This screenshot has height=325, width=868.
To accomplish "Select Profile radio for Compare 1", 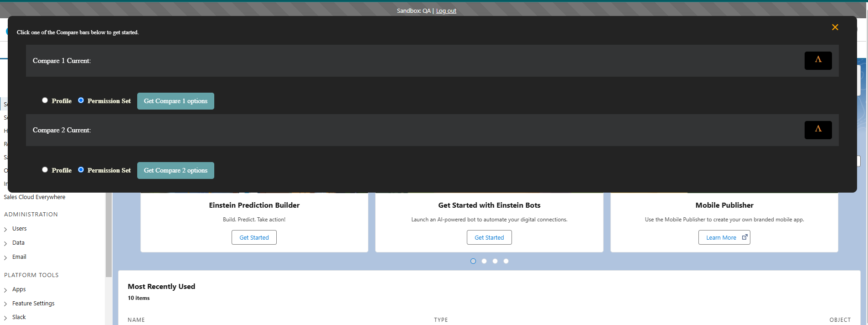I will pos(45,100).
